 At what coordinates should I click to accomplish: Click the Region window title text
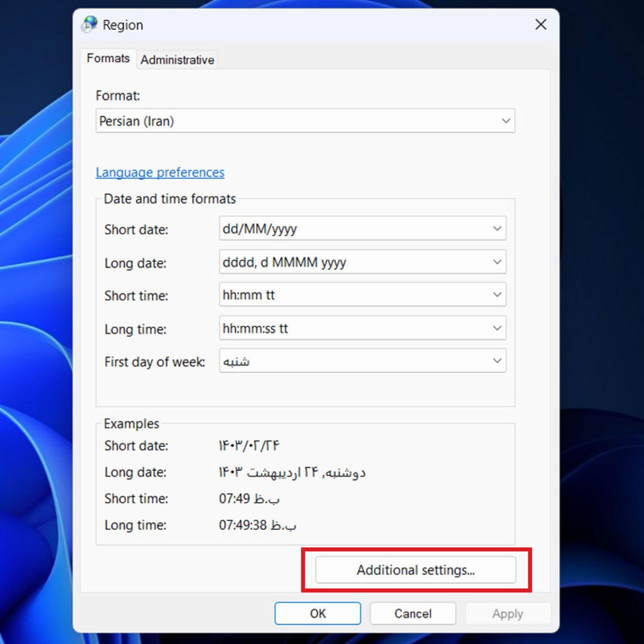click(x=123, y=25)
